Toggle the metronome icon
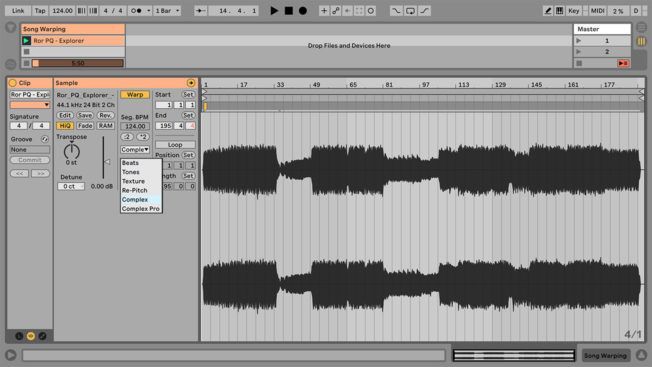The height and width of the screenshot is (367, 652). [x=136, y=11]
